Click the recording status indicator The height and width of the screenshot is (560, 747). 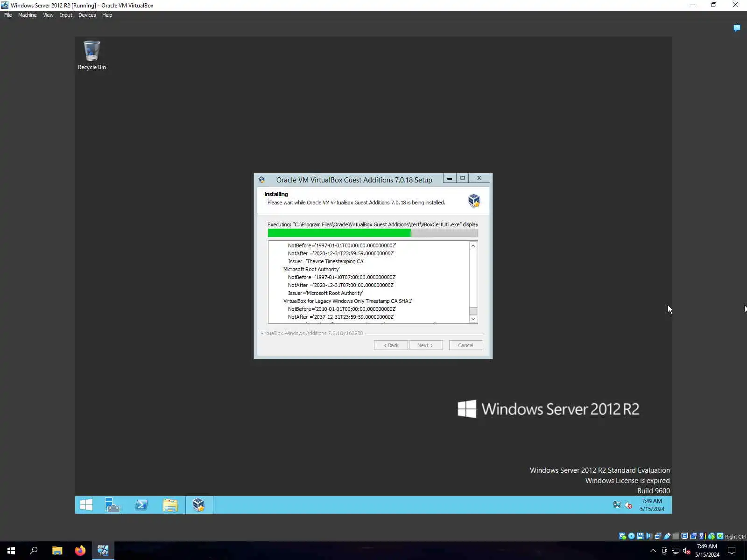tap(693, 536)
